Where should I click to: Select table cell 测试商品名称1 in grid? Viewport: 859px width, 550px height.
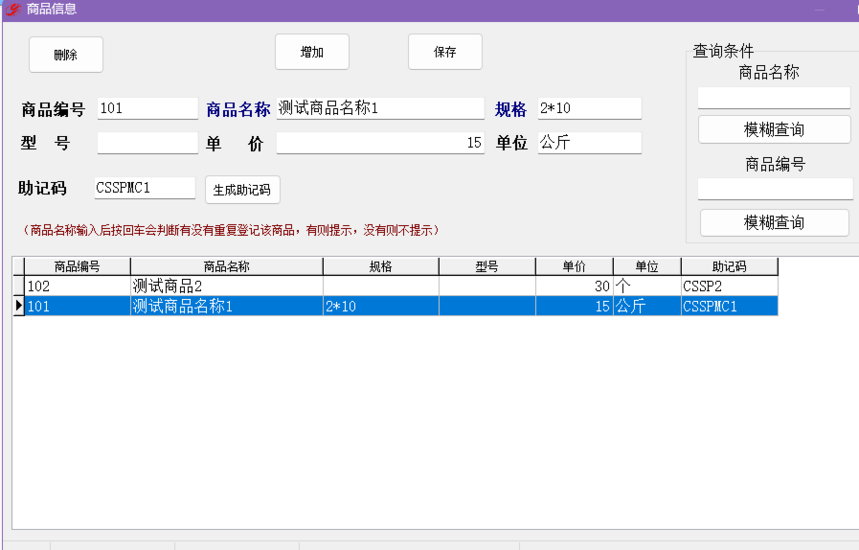227,306
